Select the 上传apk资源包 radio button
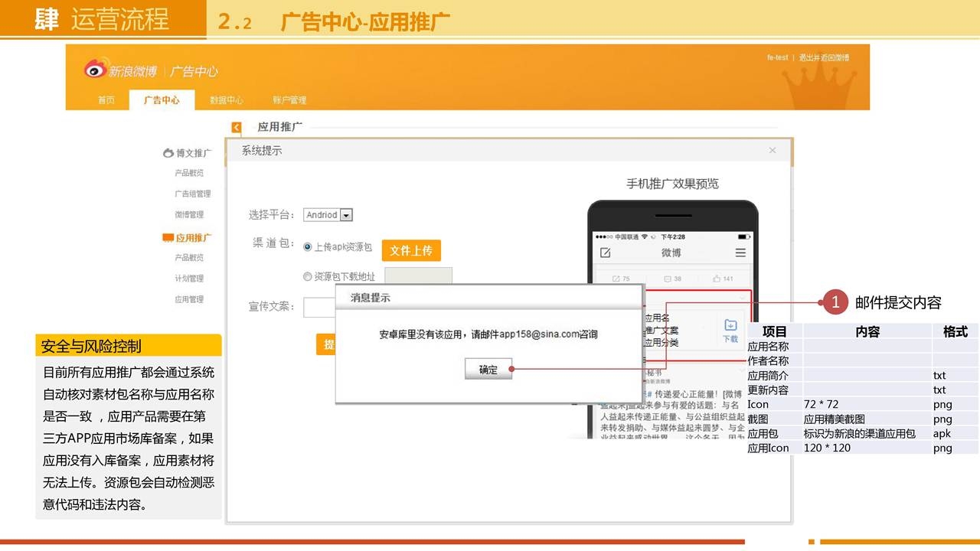Screen dimensions: 980x551 (308, 247)
